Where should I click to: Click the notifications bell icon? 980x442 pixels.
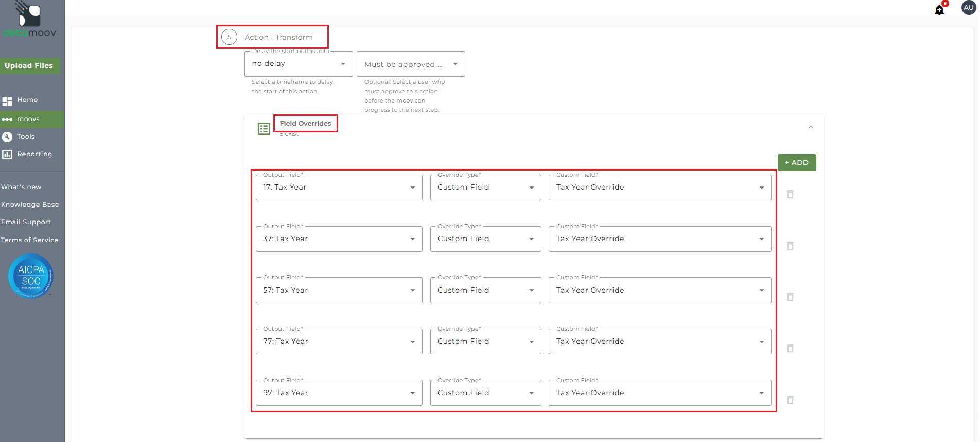pos(939,10)
